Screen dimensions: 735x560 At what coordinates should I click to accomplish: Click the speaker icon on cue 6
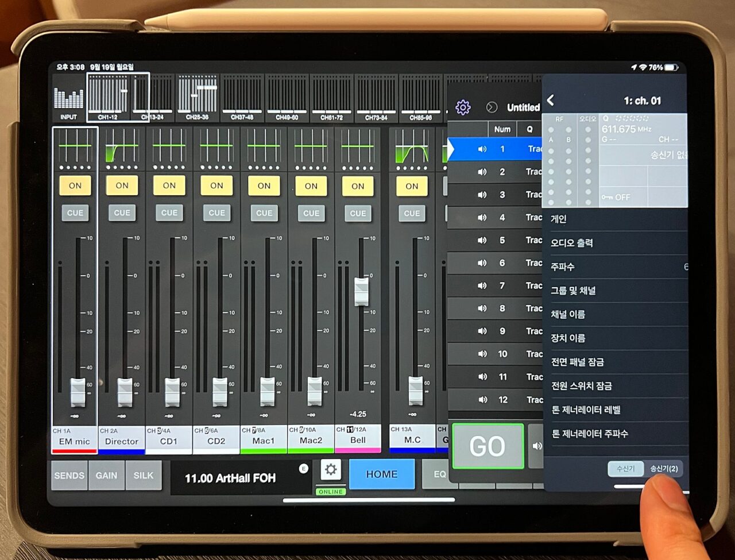click(x=482, y=263)
